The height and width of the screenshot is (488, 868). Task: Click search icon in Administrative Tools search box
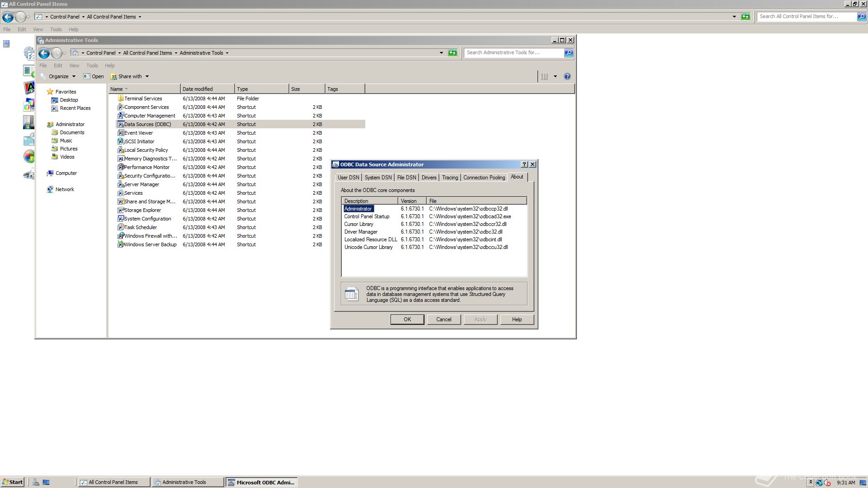pyautogui.click(x=569, y=53)
